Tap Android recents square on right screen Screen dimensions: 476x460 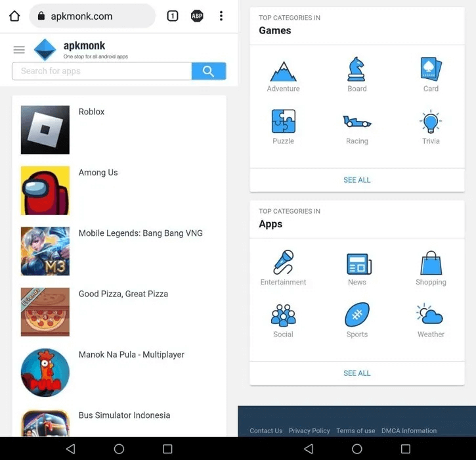[x=405, y=449]
